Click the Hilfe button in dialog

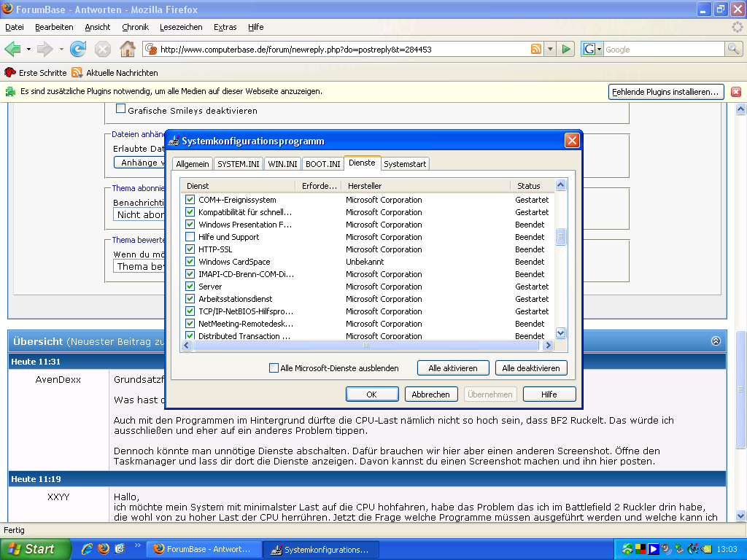click(549, 394)
